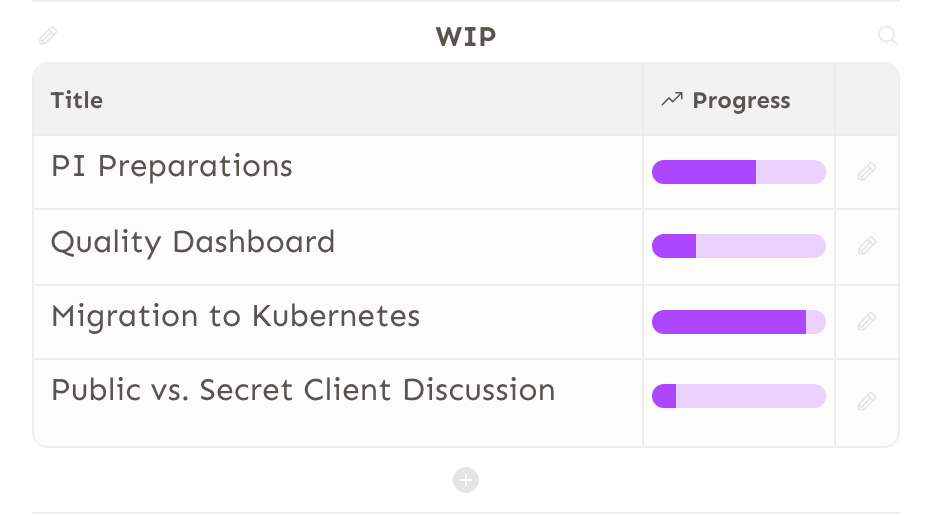Open the PI Preparations entry
The height and width of the screenshot is (516, 932).
tap(172, 166)
